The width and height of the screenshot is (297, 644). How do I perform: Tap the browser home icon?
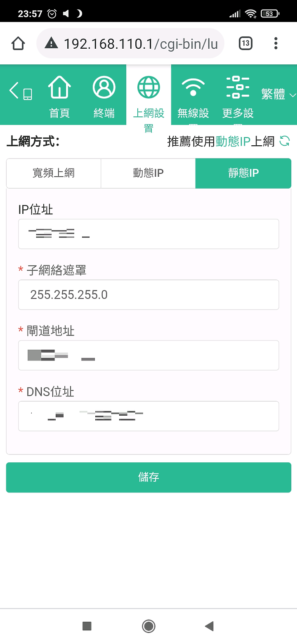(x=18, y=43)
